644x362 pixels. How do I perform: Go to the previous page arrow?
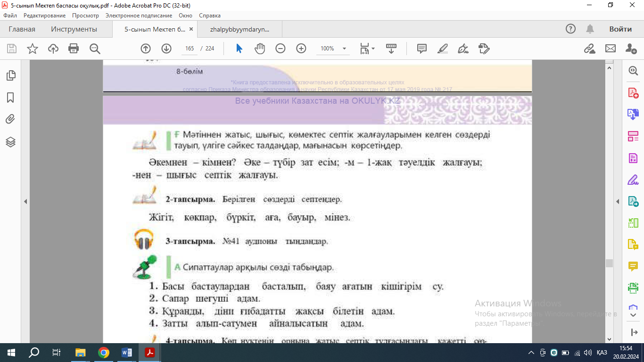[x=146, y=49]
